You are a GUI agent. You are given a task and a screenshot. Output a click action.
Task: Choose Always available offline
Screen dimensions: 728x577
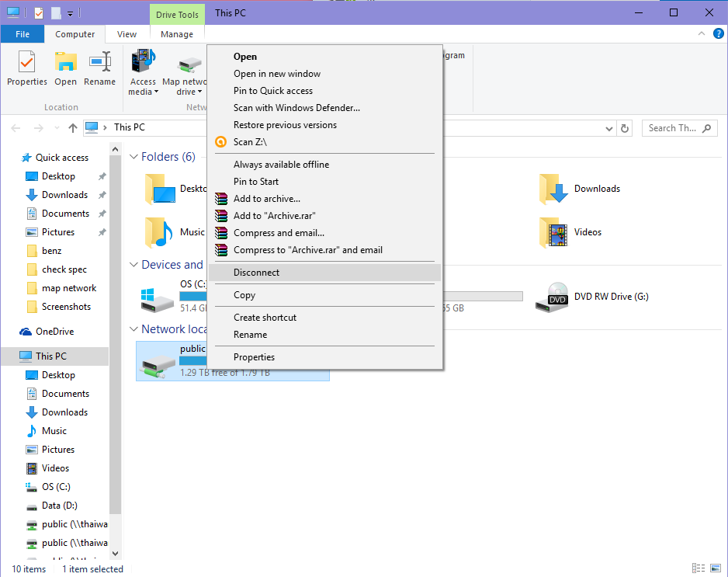point(324,165)
